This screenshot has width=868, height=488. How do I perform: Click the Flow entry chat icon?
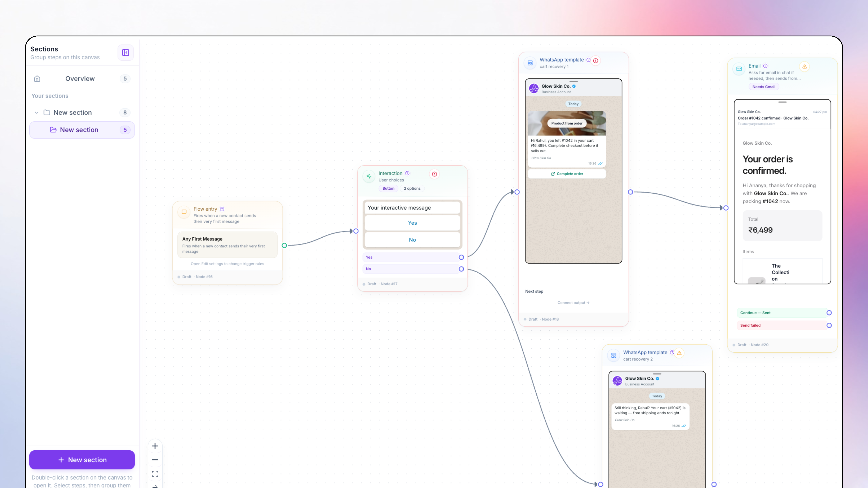[184, 212]
